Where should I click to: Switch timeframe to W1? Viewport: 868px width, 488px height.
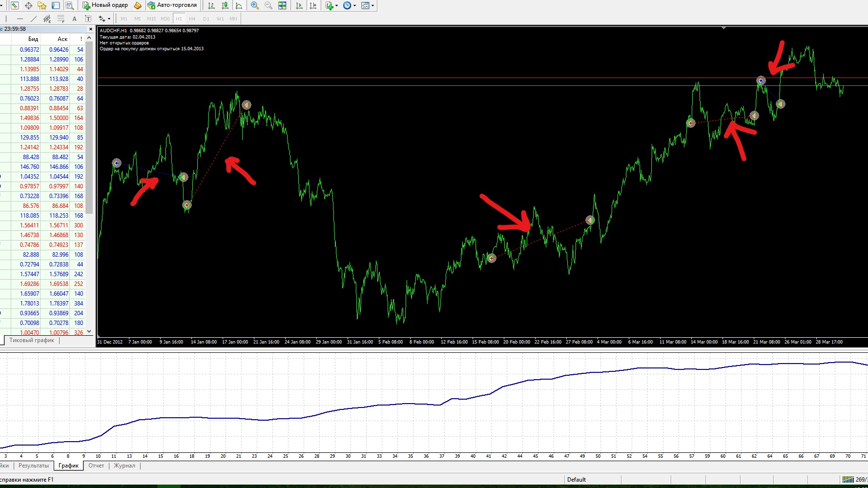(x=220, y=19)
